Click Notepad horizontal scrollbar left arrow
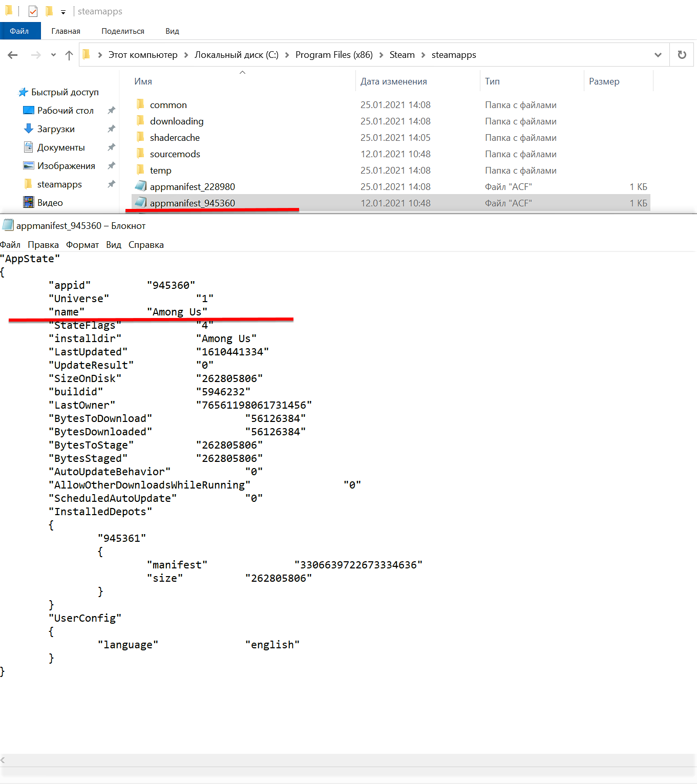697x784 pixels. point(3,760)
